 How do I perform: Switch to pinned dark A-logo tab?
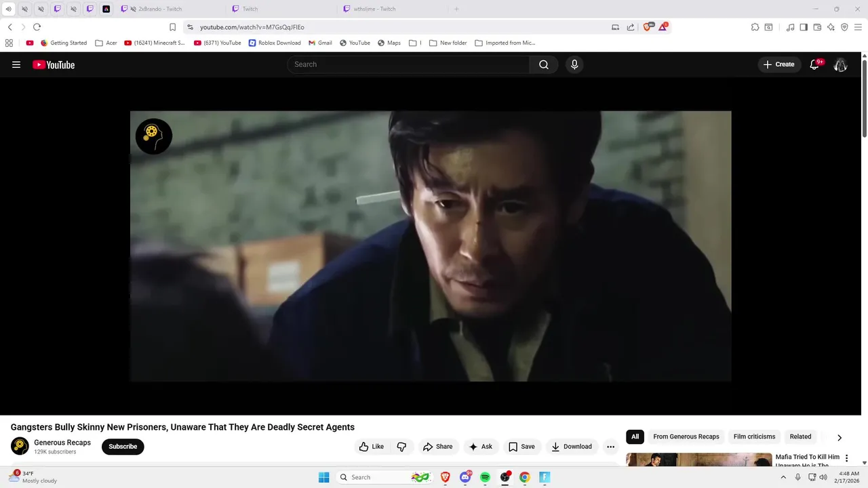pyautogui.click(x=106, y=9)
